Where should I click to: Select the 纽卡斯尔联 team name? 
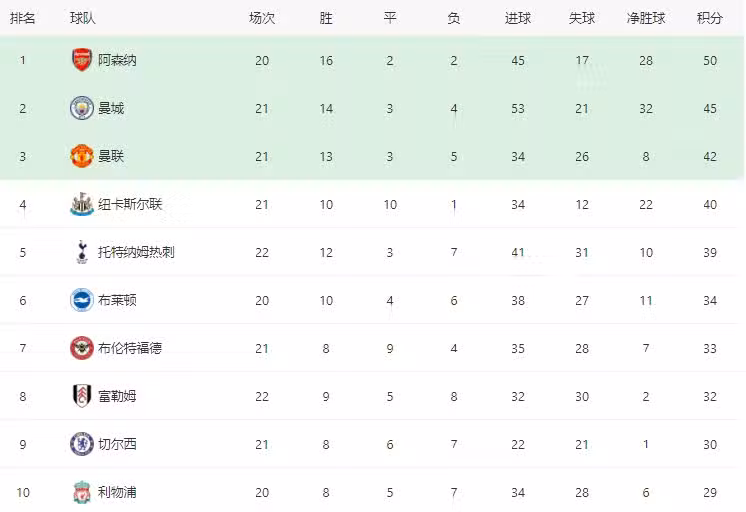click(130, 204)
